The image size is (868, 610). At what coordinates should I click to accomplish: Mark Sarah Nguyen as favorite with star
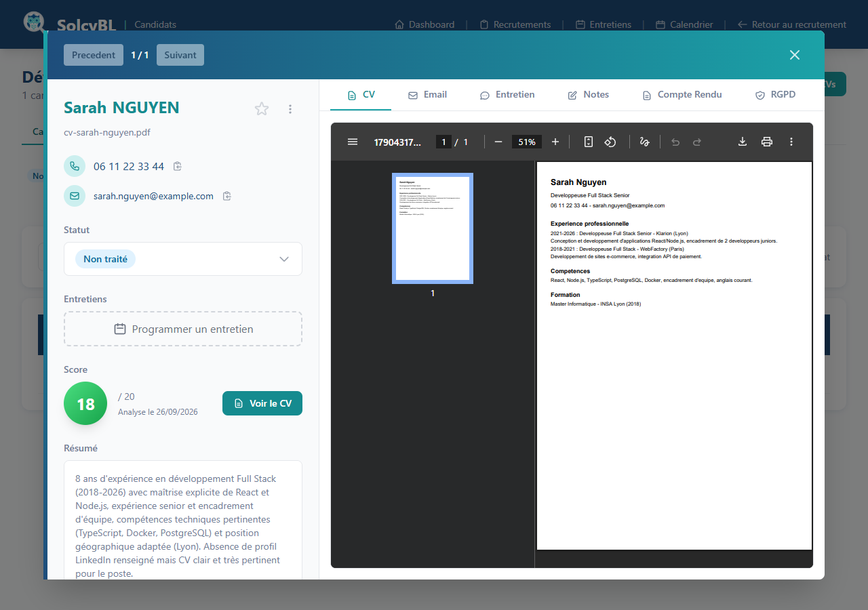(262, 108)
